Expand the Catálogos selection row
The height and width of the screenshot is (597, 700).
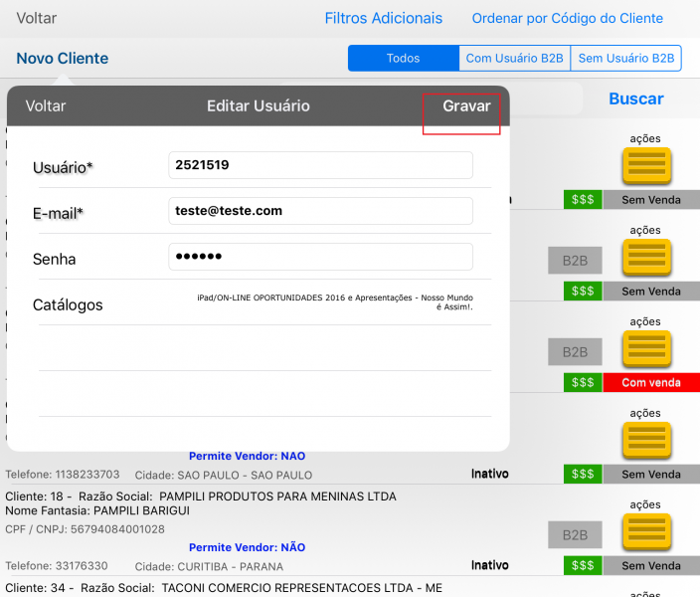pyautogui.click(x=259, y=302)
